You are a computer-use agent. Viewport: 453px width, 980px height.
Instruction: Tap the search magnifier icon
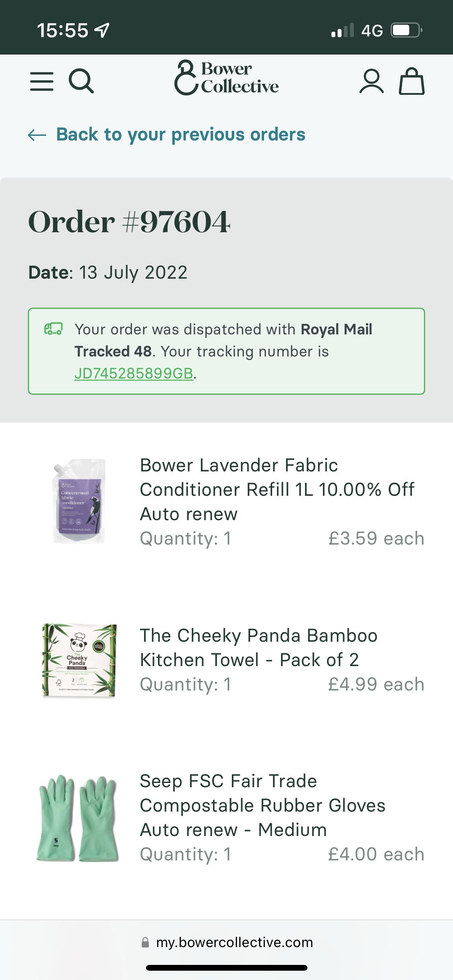[81, 81]
